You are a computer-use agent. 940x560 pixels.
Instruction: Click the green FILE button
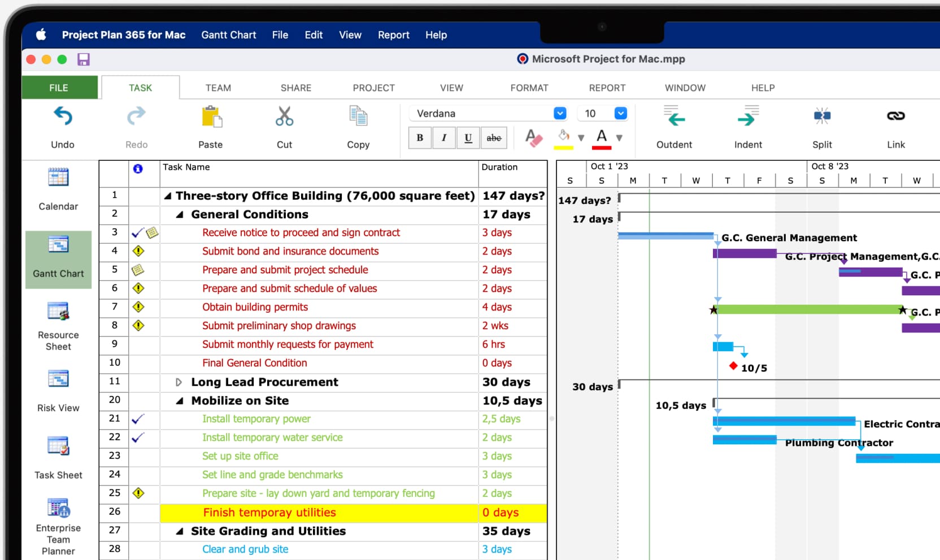tap(59, 88)
